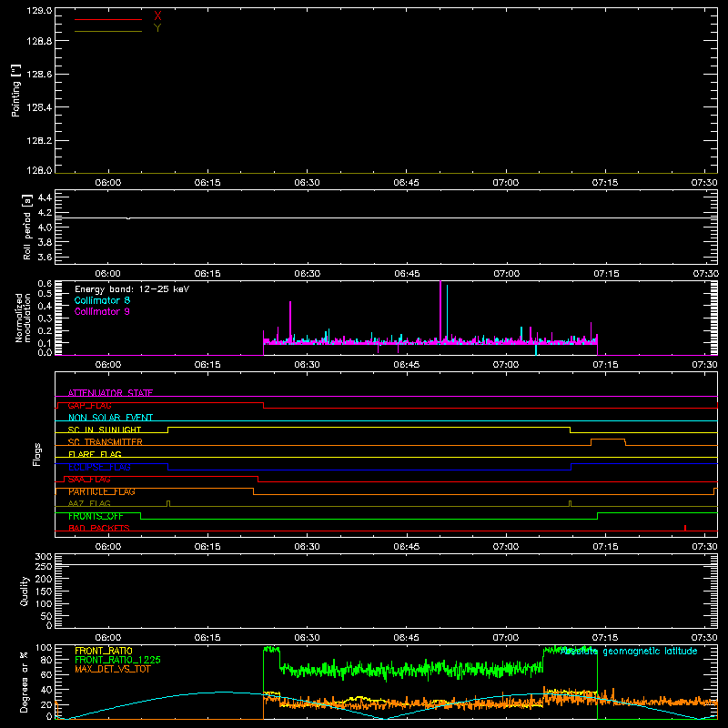Click the 4.4 roll period axis value
Image resolution: width=728 pixels, height=728 pixels.
pyautogui.click(x=45, y=197)
